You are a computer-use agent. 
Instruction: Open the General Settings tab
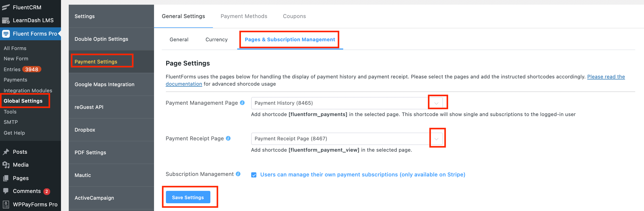(183, 16)
